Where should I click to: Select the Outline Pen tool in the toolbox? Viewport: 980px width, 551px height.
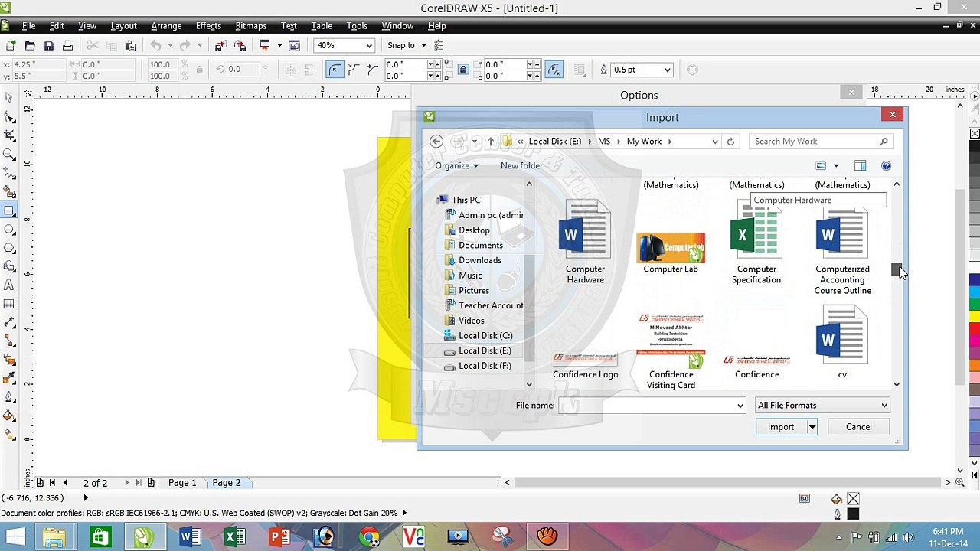pyautogui.click(x=9, y=398)
